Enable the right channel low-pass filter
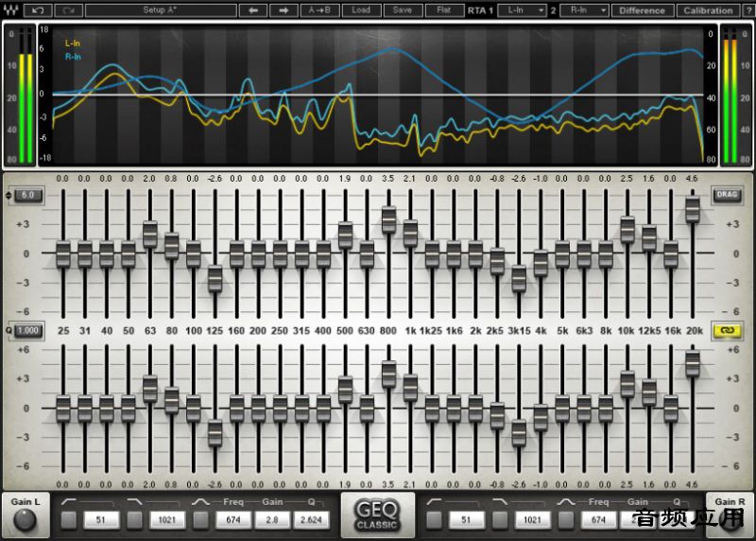The height and width of the screenshot is (541, 756). (x=500, y=520)
